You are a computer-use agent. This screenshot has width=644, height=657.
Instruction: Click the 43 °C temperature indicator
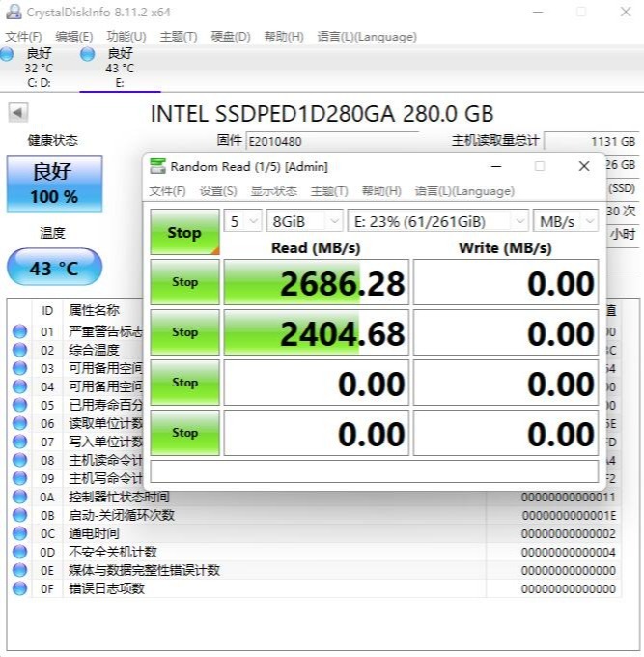click(x=54, y=268)
